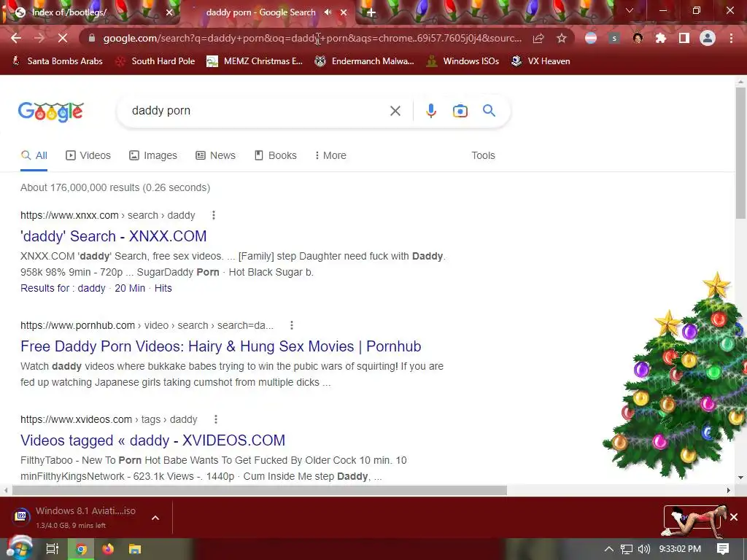The height and width of the screenshot is (560, 747).
Task: Mute the Google Search tab audio
Action: pos(328,12)
